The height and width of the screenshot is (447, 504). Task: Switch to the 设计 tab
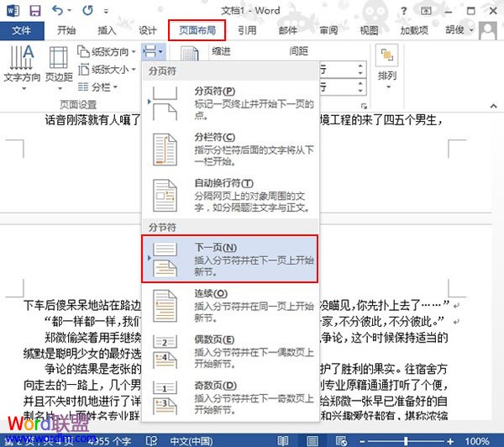pos(148,30)
